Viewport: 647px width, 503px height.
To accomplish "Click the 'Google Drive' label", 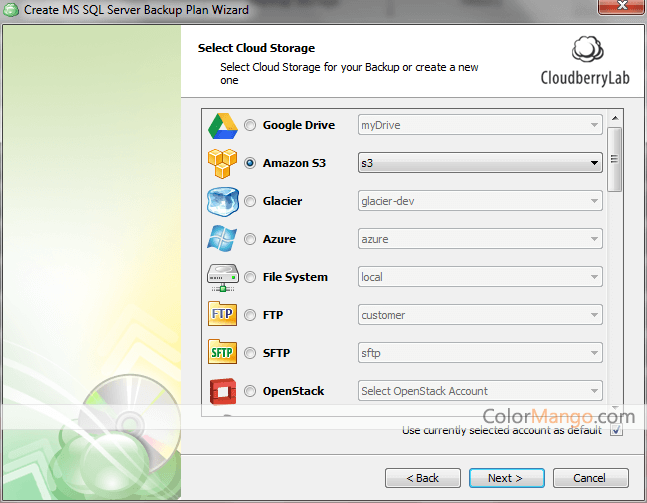I will coord(299,125).
